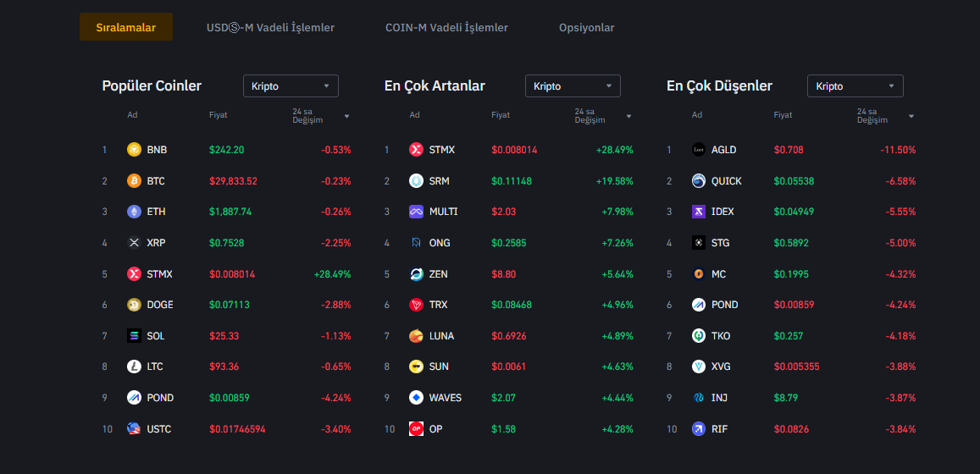Screen dimensions: 980x474
Task: Open Kripto dropdown for En Çok Düşenler
Action: (x=855, y=86)
